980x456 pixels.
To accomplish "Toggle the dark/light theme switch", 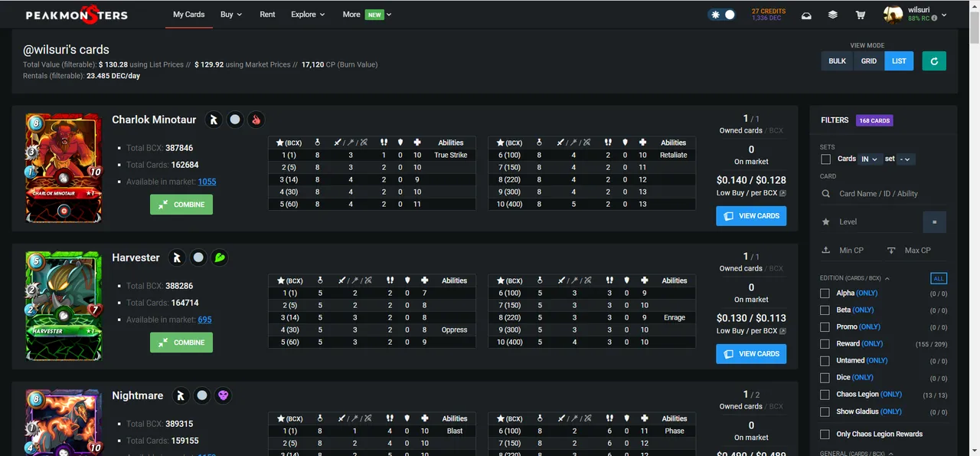I will [721, 15].
